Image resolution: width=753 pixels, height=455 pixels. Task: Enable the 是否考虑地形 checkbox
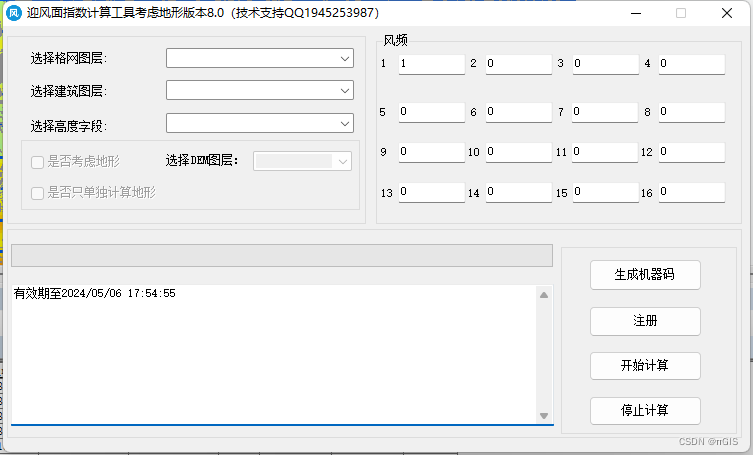(37, 162)
